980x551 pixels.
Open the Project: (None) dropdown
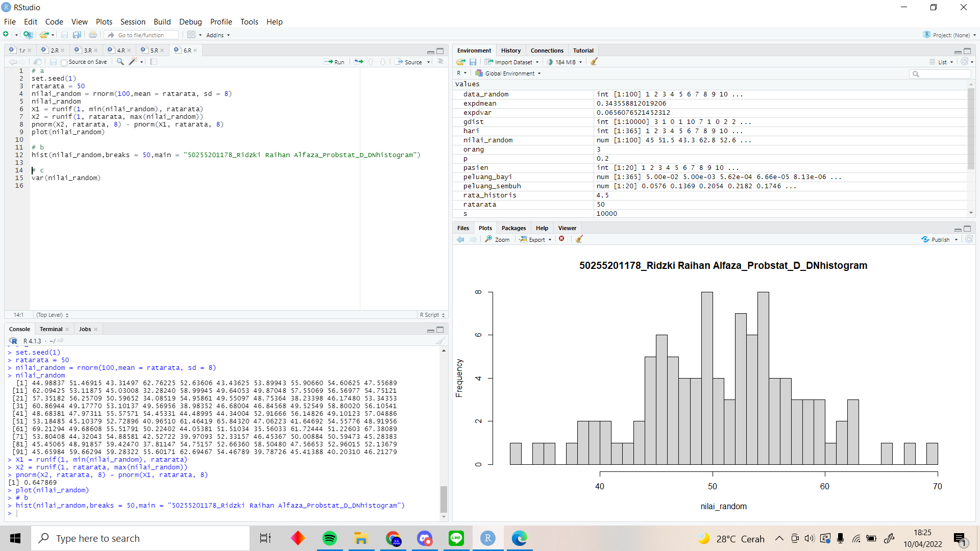point(949,35)
